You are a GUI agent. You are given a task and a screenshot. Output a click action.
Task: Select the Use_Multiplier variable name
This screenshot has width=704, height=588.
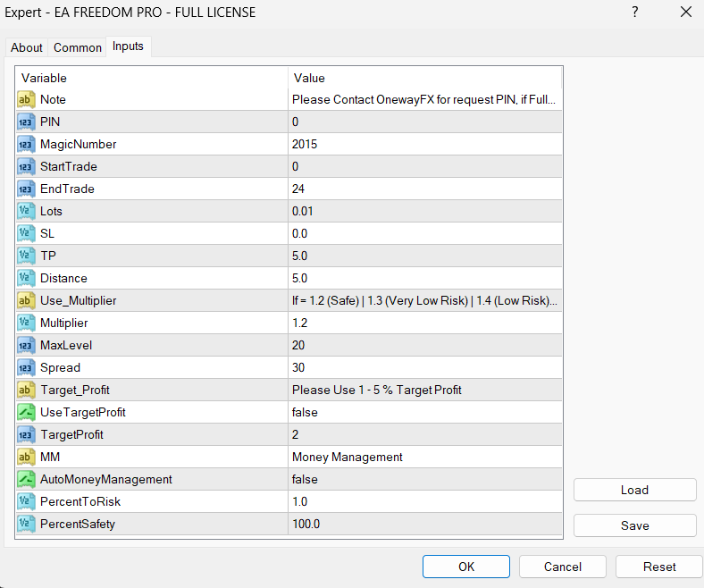click(x=78, y=300)
